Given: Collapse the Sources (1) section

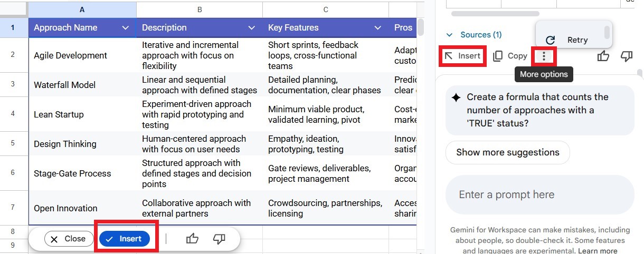Looking at the screenshot, I should 450,35.
